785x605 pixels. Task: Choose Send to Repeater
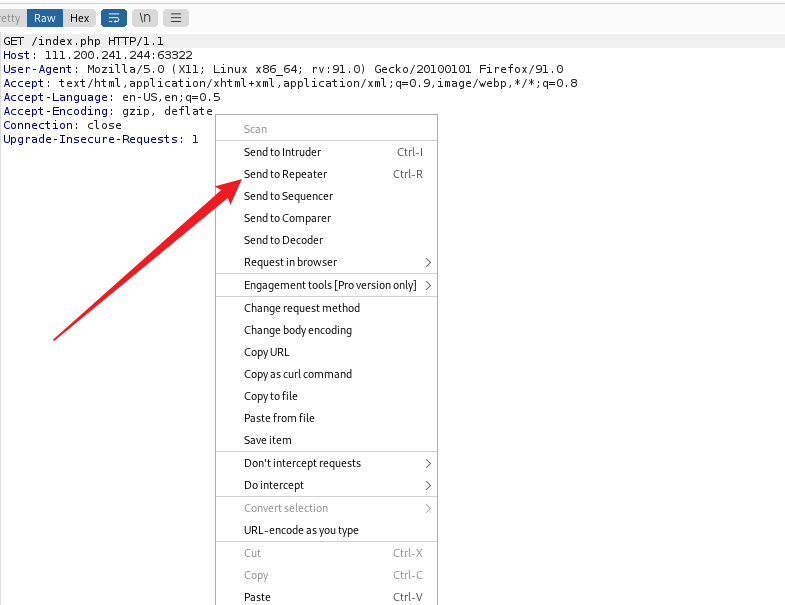pos(326,174)
